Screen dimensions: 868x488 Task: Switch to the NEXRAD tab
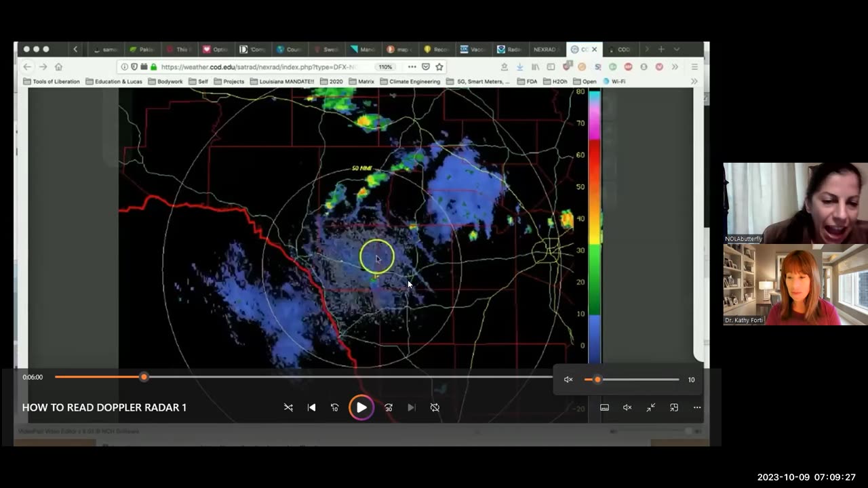pos(547,49)
